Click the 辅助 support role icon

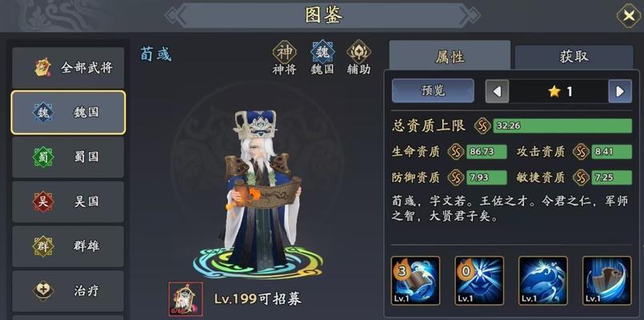[x=358, y=52]
